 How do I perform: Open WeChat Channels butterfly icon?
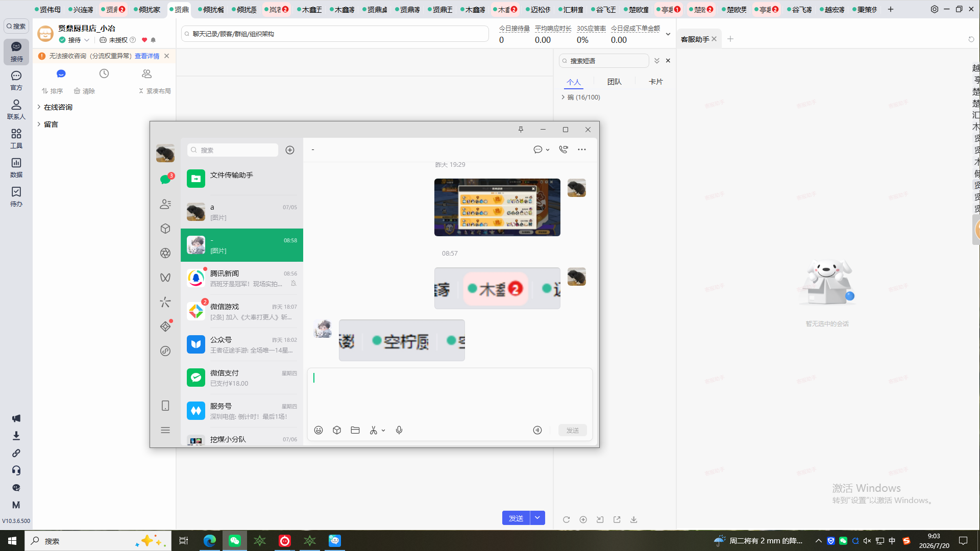[165, 278]
